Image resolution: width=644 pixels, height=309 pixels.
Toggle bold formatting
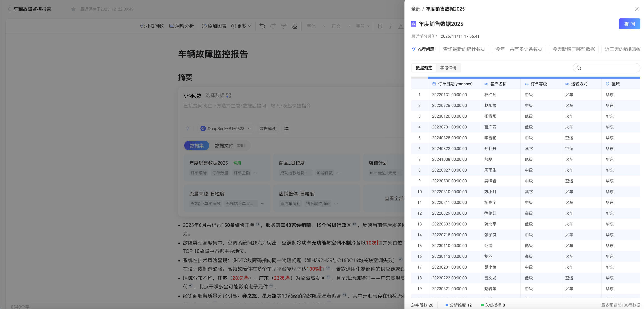[x=380, y=26]
